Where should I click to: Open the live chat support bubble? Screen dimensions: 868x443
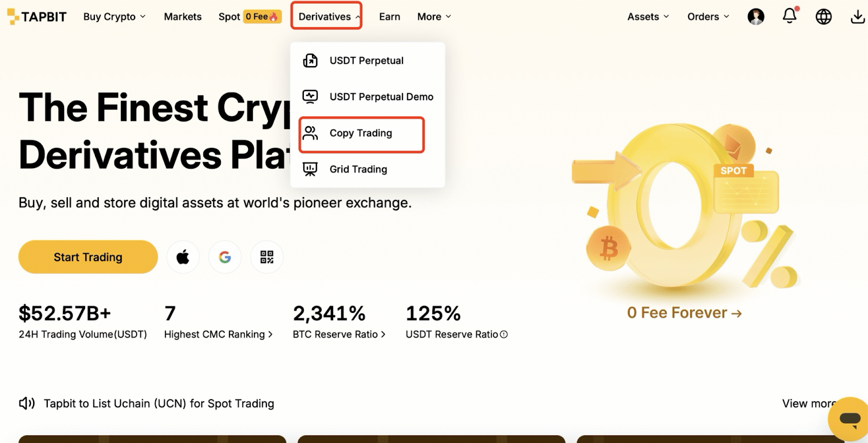[x=849, y=419]
